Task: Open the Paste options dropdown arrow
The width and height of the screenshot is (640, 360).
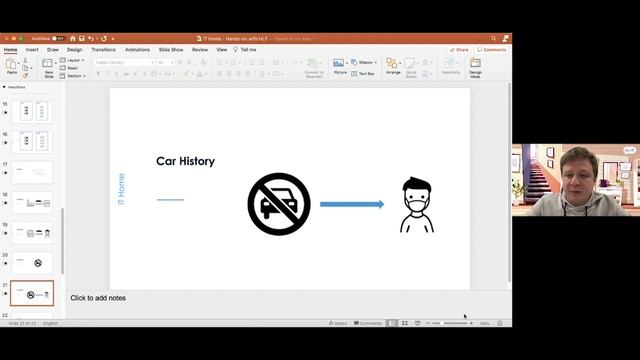Action: pos(18,63)
